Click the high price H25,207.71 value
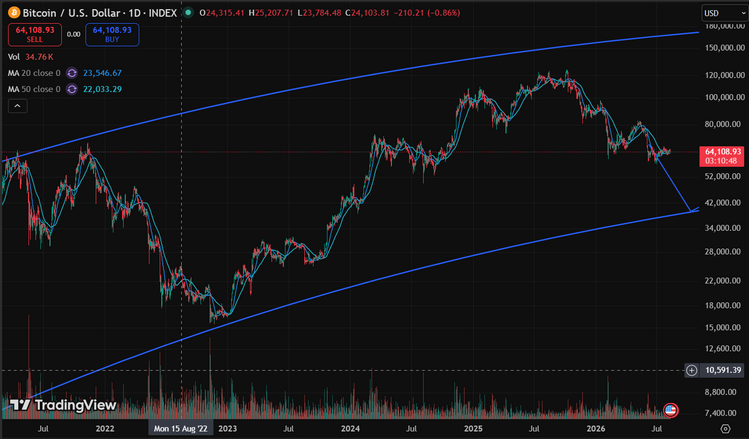 click(x=271, y=13)
